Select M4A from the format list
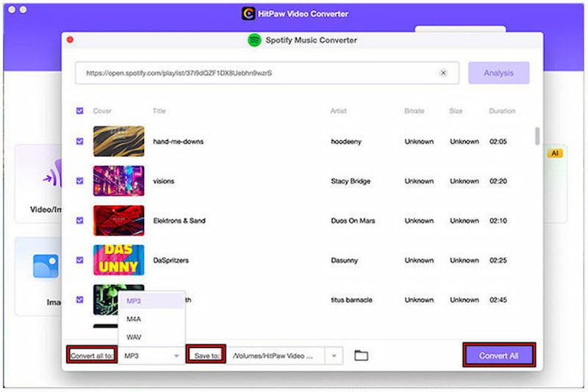Image resolution: width=588 pixels, height=392 pixels. pyautogui.click(x=151, y=319)
